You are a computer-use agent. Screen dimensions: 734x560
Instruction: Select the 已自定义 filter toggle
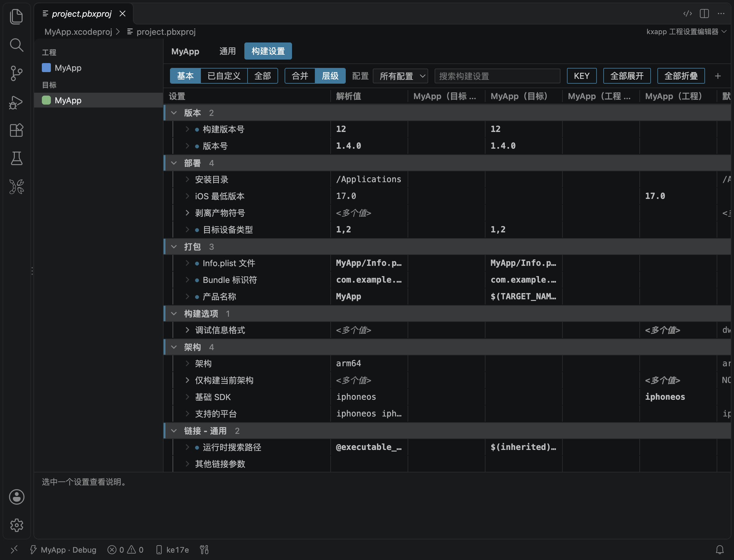tap(224, 76)
